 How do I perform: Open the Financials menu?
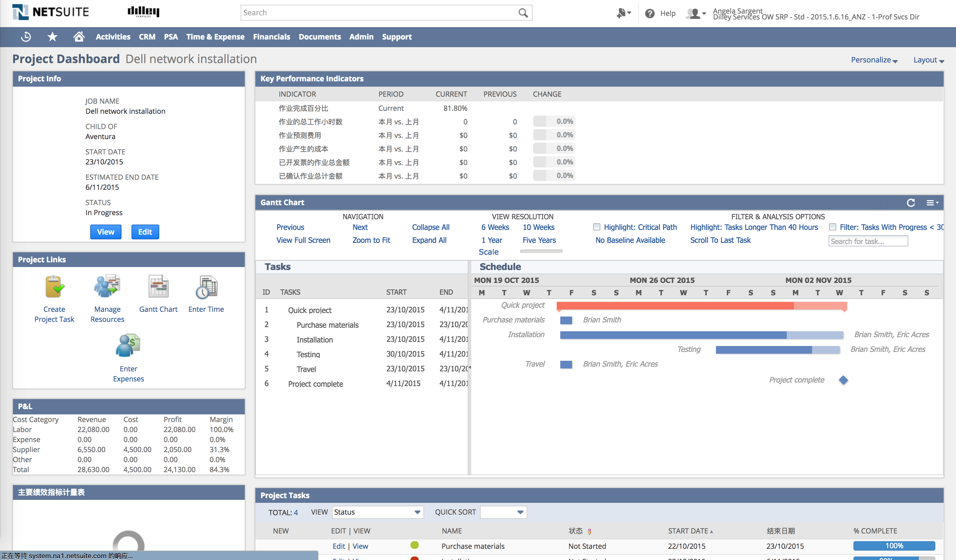click(271, 37)
